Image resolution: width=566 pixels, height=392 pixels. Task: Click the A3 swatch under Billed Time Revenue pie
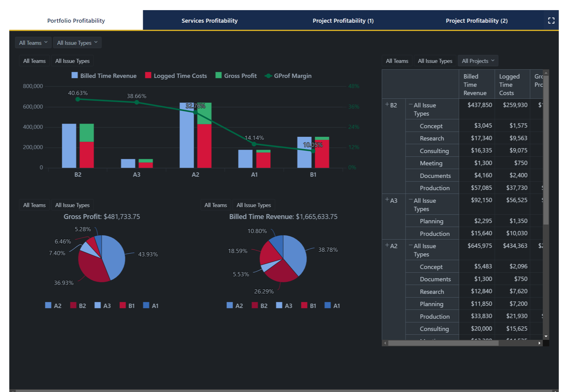(x=280, y=306)
